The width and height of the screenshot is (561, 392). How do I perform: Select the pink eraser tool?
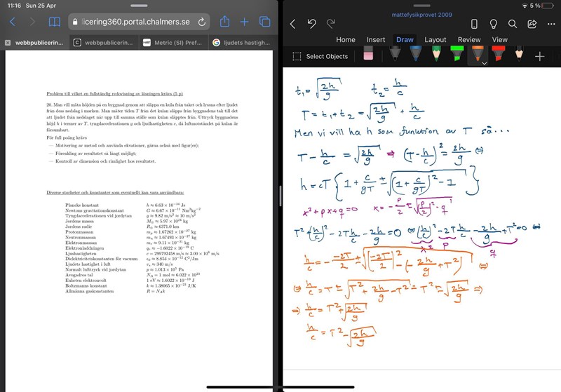coord(368,55)
